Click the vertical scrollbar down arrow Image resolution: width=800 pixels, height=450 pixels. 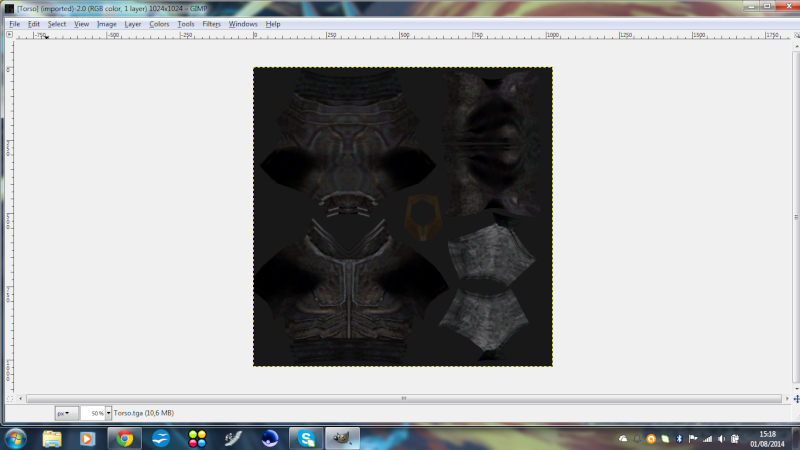(x=796, y=389)
